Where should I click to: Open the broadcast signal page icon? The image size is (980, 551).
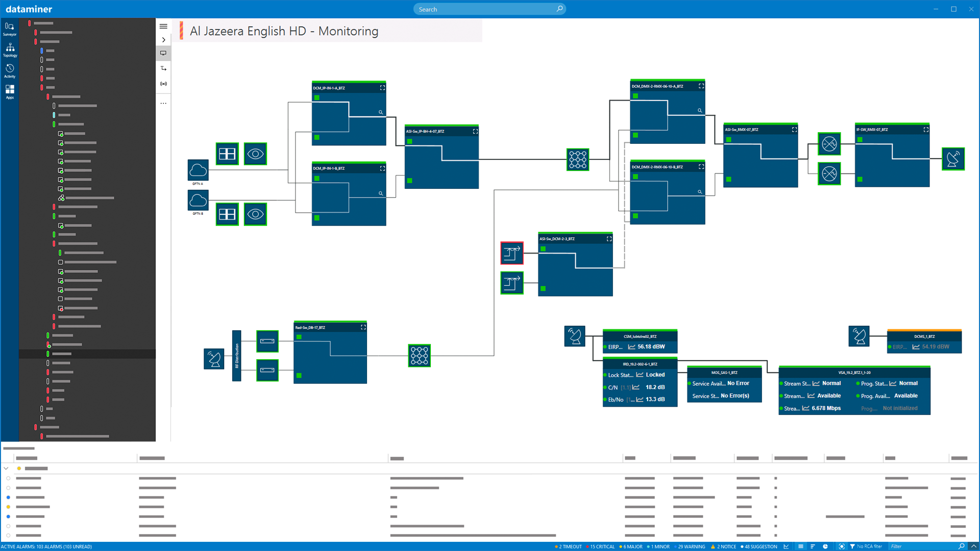point(163,84)
